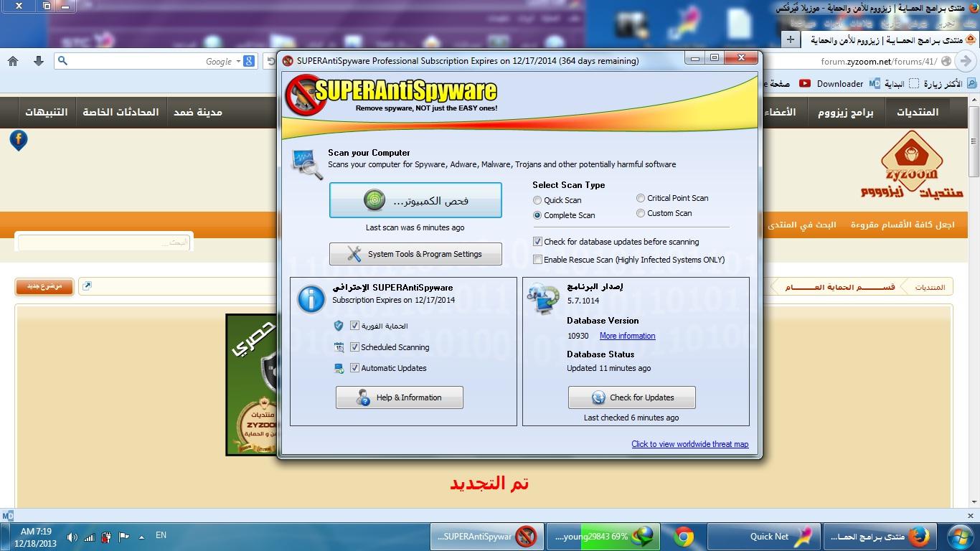980x551 pixels.
Task: Open Google search engine dropdown
Action: (x=245, y=61)
